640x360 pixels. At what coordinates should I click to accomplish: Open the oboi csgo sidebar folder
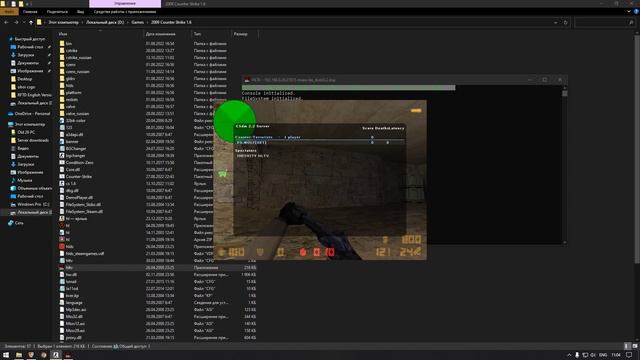pyautogui.click(x=26, y=87)
